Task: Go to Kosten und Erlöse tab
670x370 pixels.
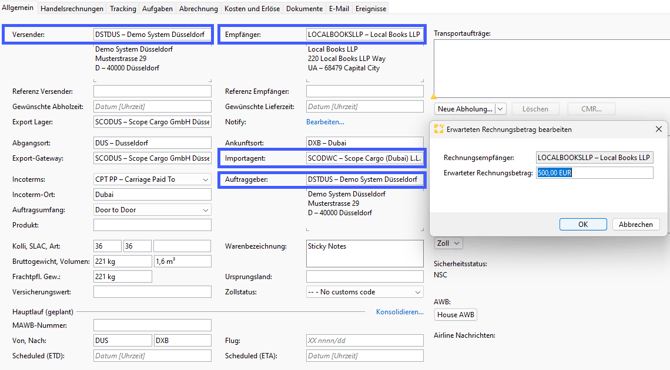Action: (252, 9)
